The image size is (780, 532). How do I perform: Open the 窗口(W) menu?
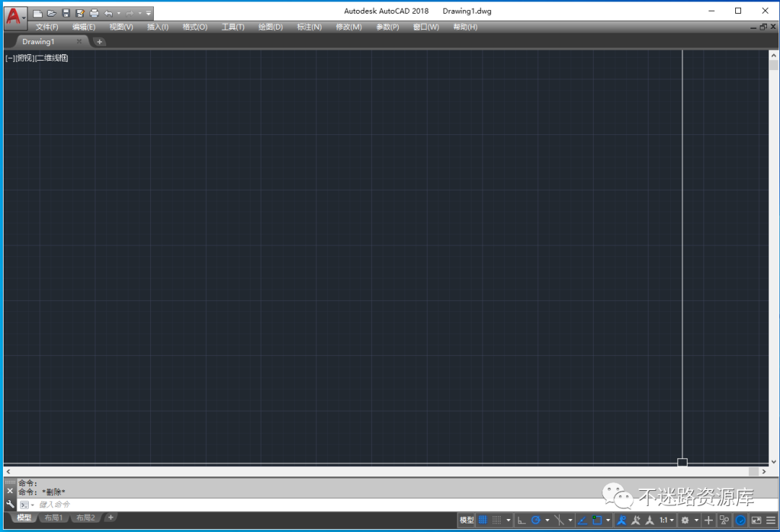click(x=426, y=27)
